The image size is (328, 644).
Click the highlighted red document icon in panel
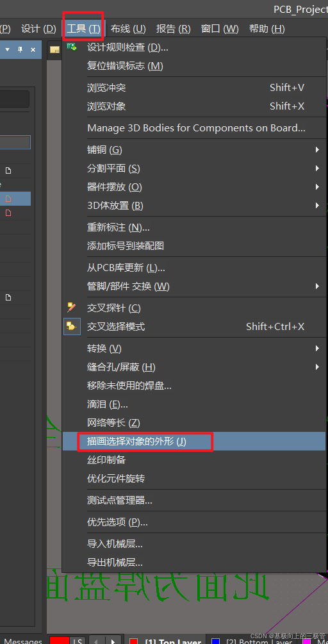pyautogui.click(x=8, y=199)
